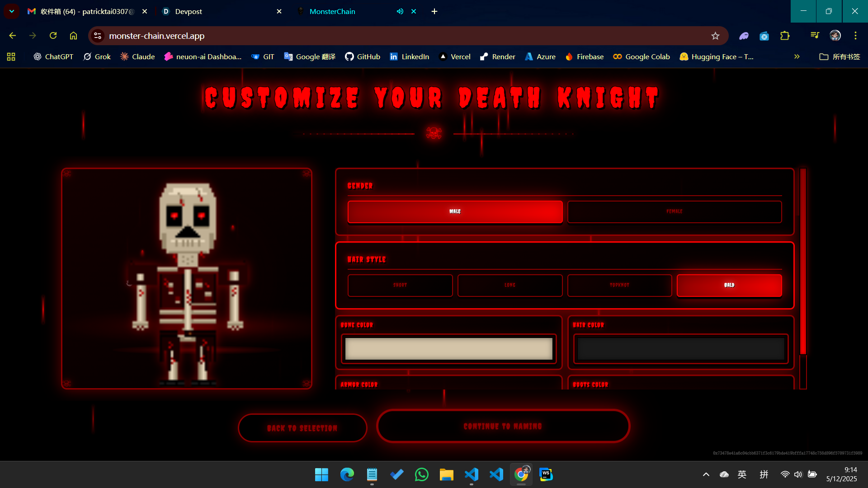Click the skull icon under the title
The height and width of the screenshot is (488, 868).
434,133
